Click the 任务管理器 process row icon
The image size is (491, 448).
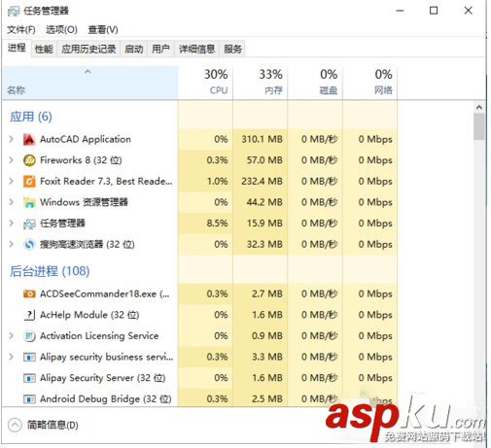(x=29, y=224)
